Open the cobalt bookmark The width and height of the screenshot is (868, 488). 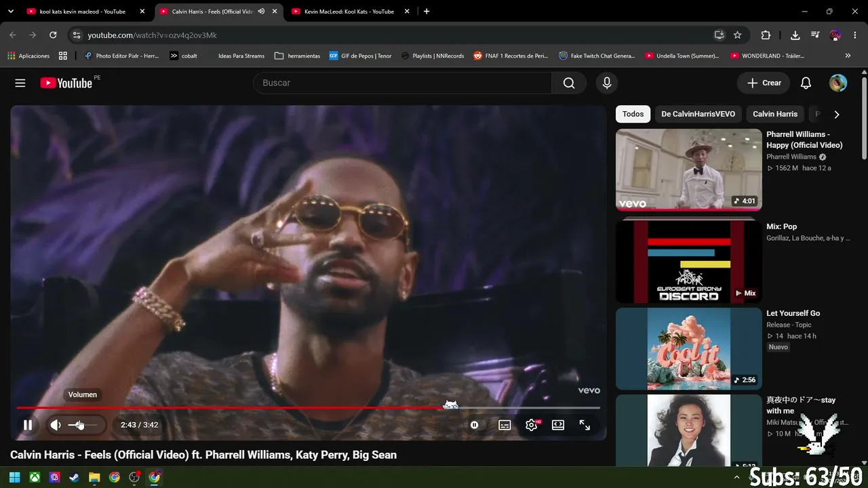pos(183,56)
